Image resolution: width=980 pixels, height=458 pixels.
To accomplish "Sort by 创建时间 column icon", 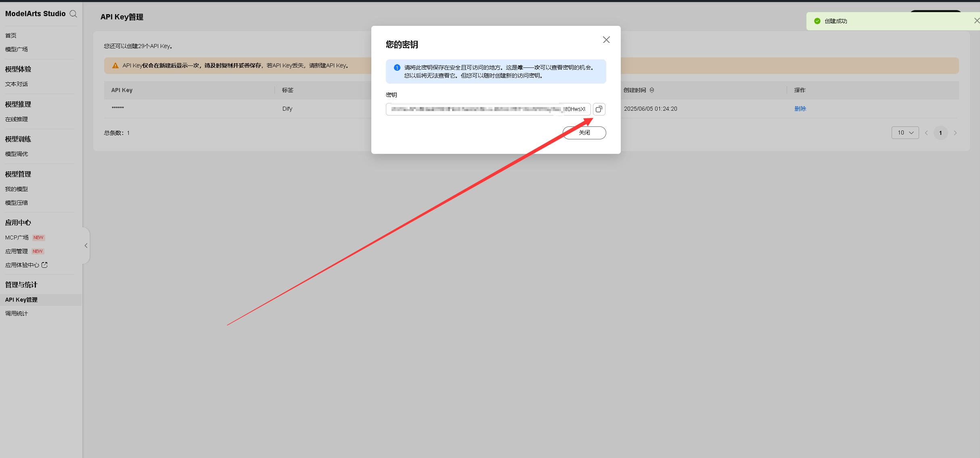I will [x=652, y=90].
